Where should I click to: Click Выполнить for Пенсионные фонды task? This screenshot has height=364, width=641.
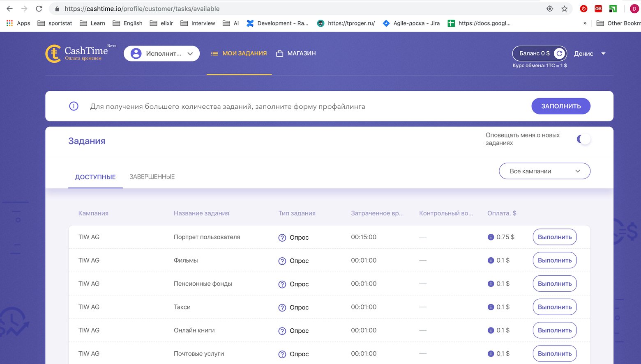coord(555,284)
